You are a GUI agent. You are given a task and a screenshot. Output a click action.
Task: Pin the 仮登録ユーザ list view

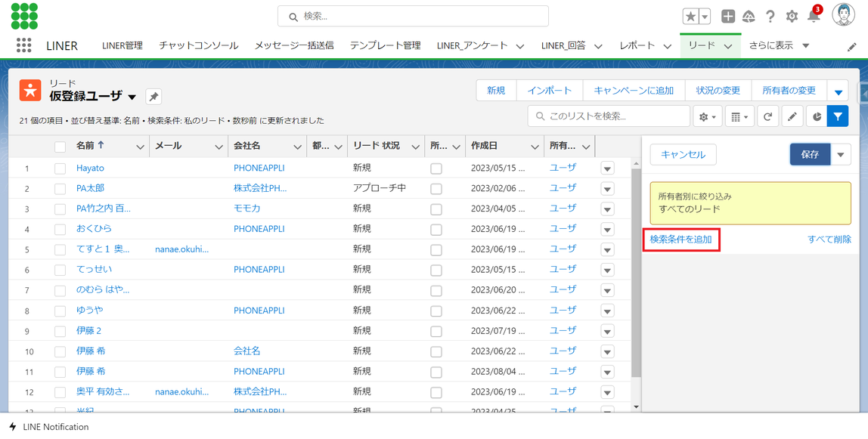pyautogui.click(x=153, y=97)
